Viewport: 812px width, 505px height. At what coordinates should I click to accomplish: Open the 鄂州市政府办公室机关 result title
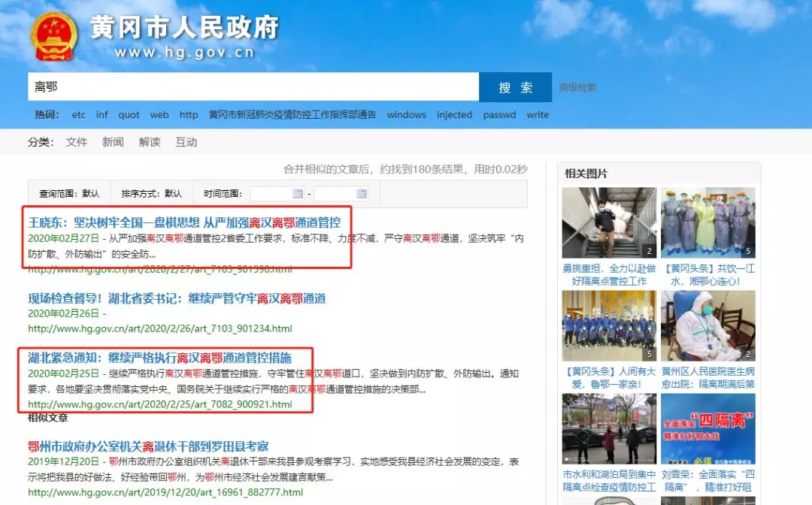click(x=148, y=446)
